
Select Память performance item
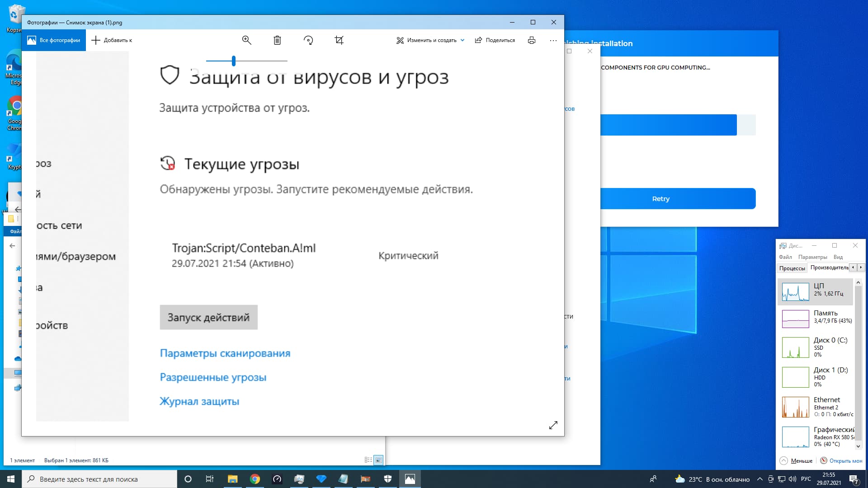815,319
